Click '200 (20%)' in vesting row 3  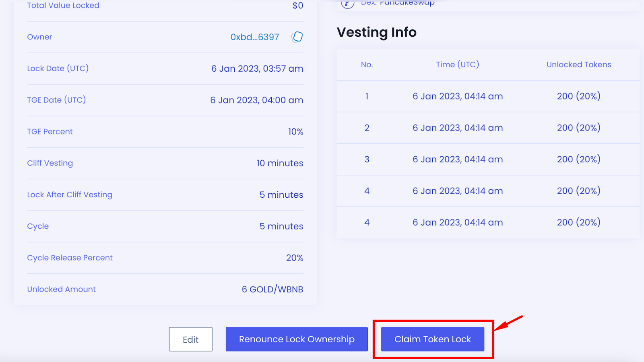(579, 159)
